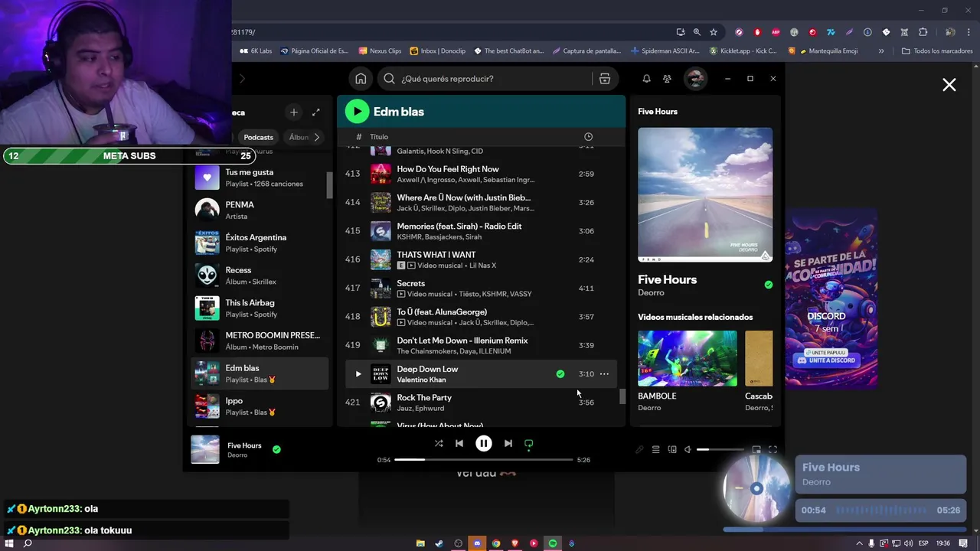Screen dimensions: 980x551
Task: Select track How Do You Feel Right Now
Action: coord(481,174)
